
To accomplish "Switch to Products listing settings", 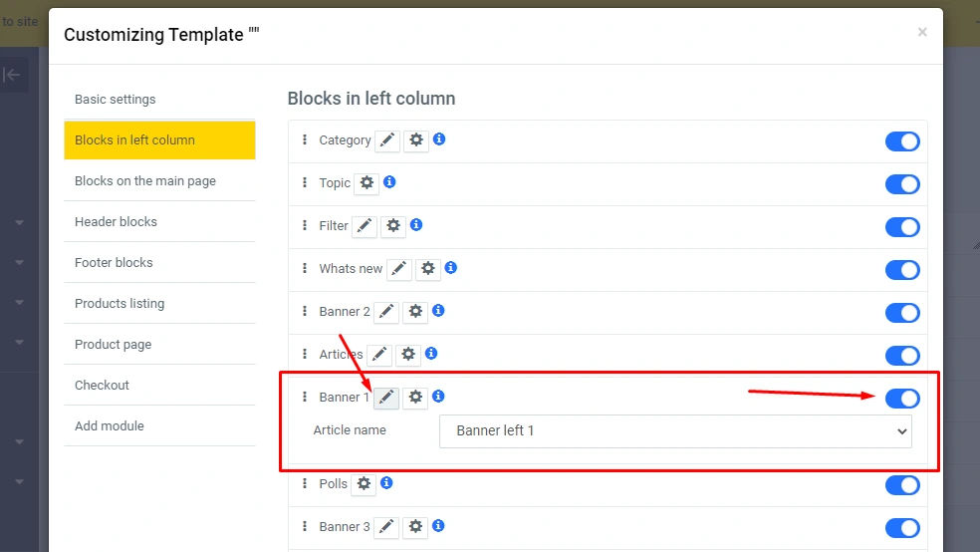I will (120, 304).
